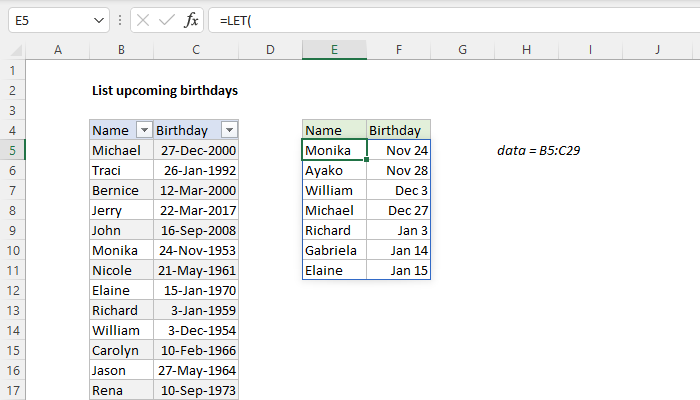Select result cell 'Monika' in column E
Viewport: 700px width, 400px height.
(334, 150)
